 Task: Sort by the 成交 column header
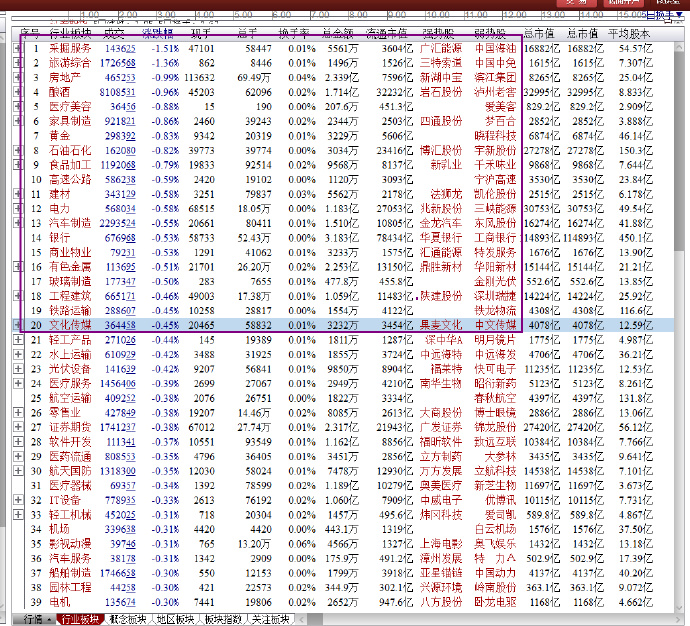point(114,33)
